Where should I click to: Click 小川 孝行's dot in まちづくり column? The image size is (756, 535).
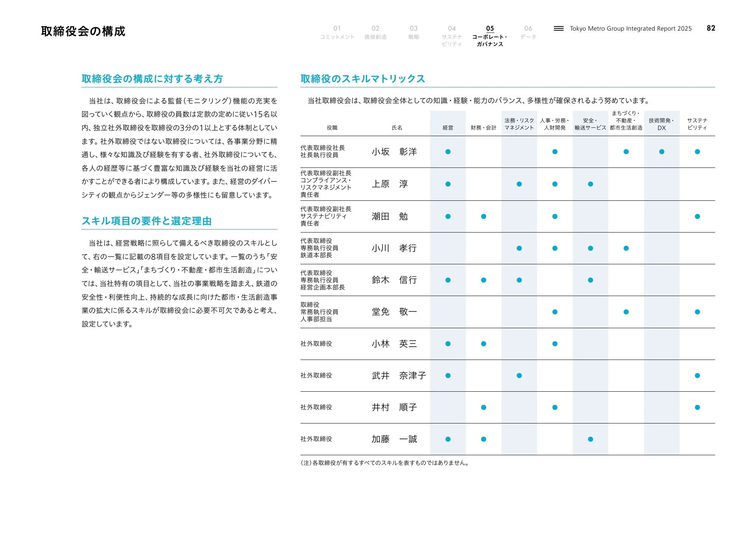click(x=626, y=248)
